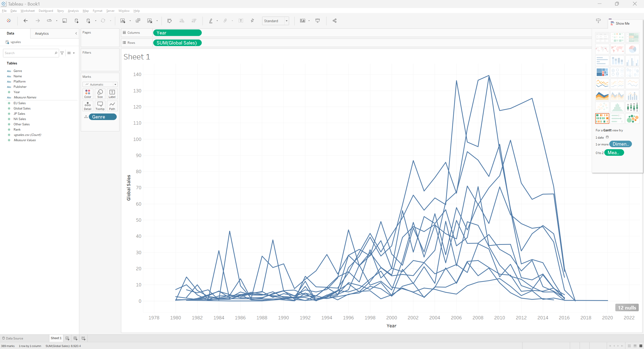Expand the Show/Hide Cards dropdown arrow

309,21
